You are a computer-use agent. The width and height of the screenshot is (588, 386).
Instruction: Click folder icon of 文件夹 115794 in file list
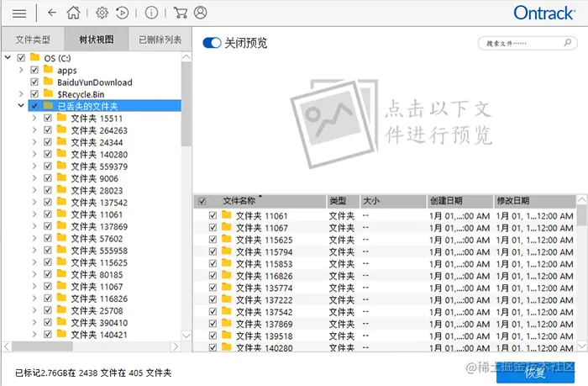[227, 251]
